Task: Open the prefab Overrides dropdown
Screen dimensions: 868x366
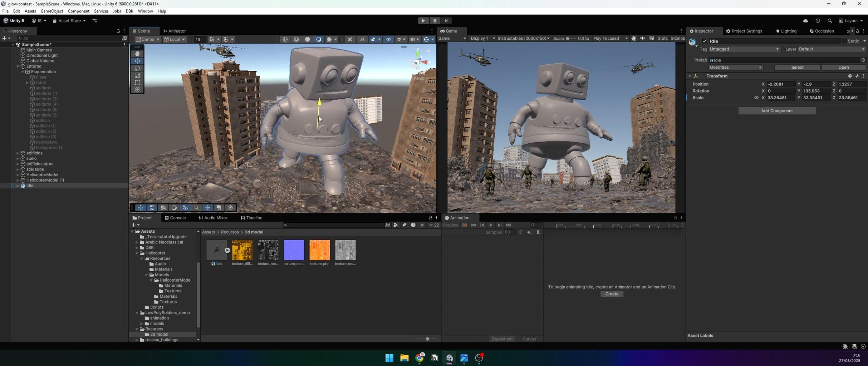Action: click(736, 67)
